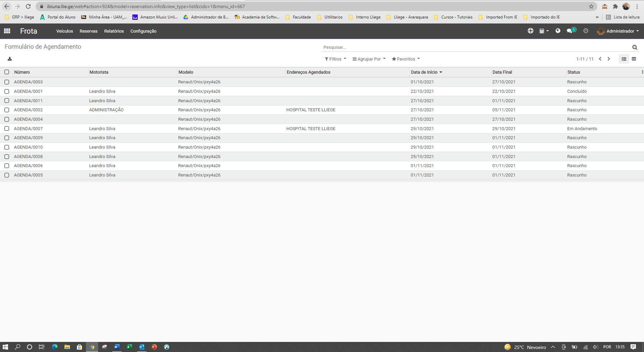This screenshot has height=352, width=644.
Task: Switch to list view icon
Action: 624,59
